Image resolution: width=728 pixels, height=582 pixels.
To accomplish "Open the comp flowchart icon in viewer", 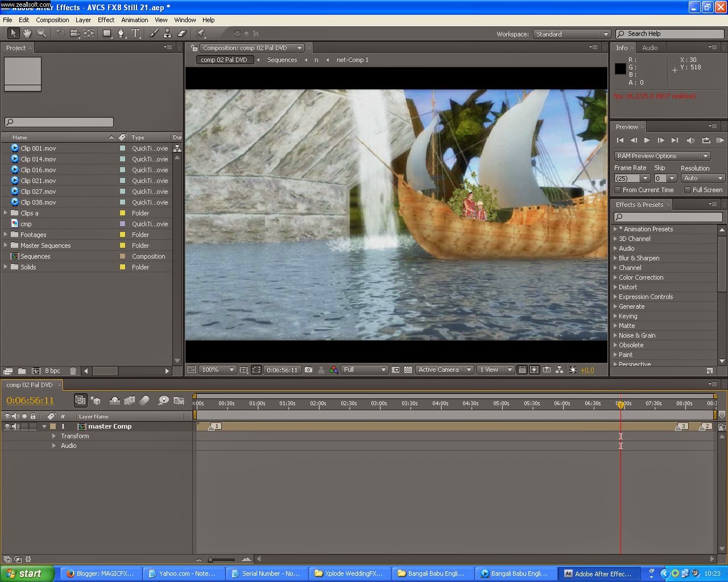I will click(560, 369).
